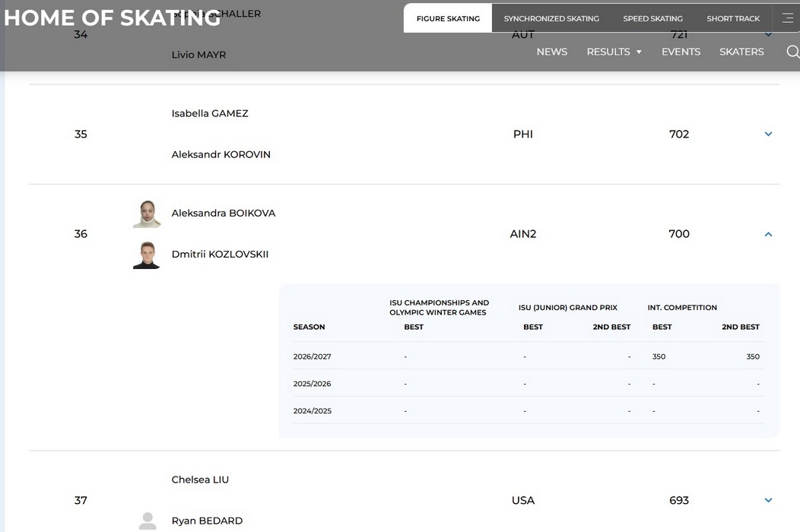Click the ISU (Junior) Grand Prix header

coord(568,308)
